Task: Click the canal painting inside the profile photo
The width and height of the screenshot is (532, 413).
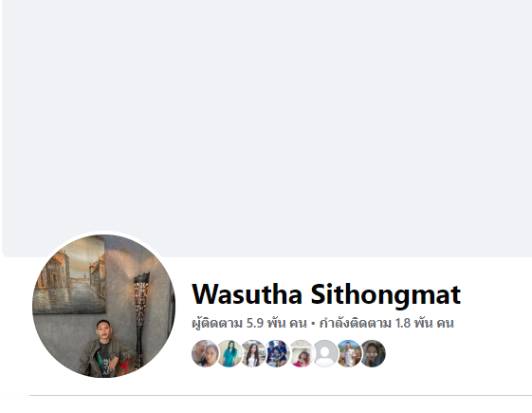Action: click(71, 275)
